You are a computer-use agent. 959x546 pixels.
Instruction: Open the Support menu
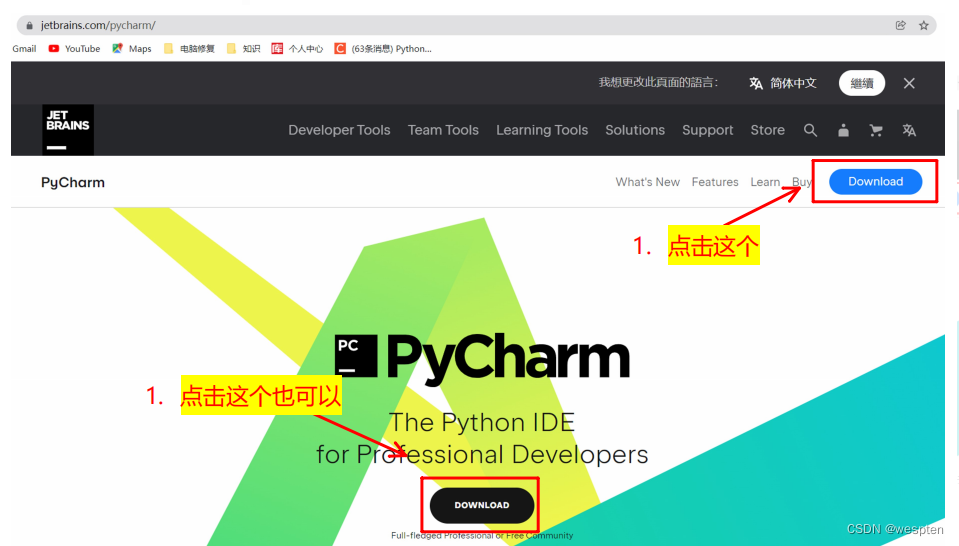point(708,130)
